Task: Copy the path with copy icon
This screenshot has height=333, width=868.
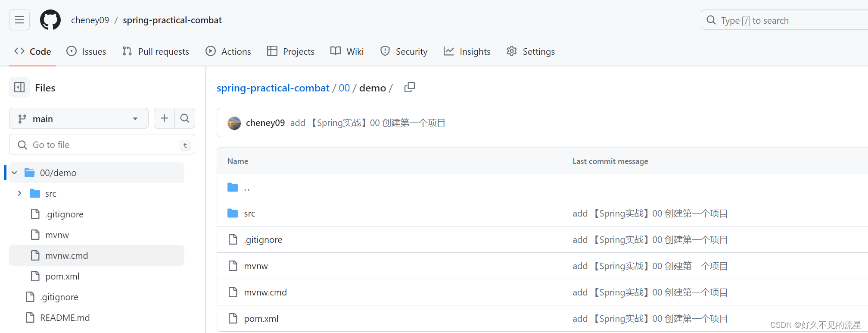Action: [x=410, y=88]
